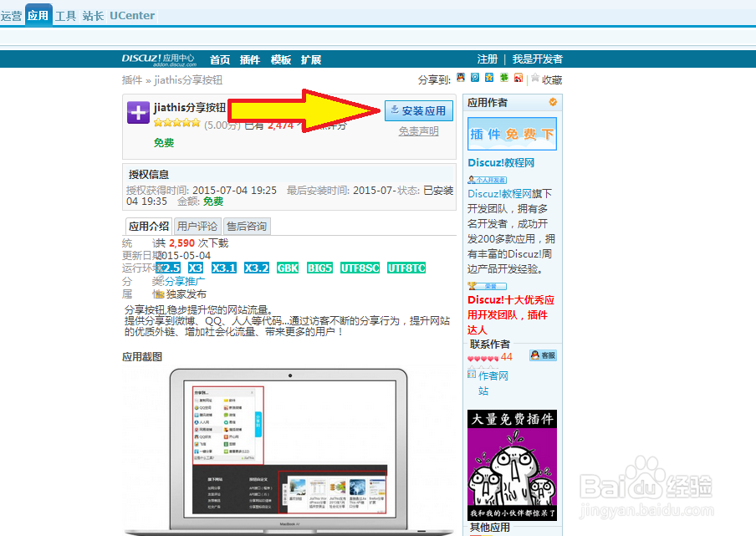This screenshot has height=536, width=756.
Task: Switch to the 应用介绍 tab
Action: (x=149, y=226)
